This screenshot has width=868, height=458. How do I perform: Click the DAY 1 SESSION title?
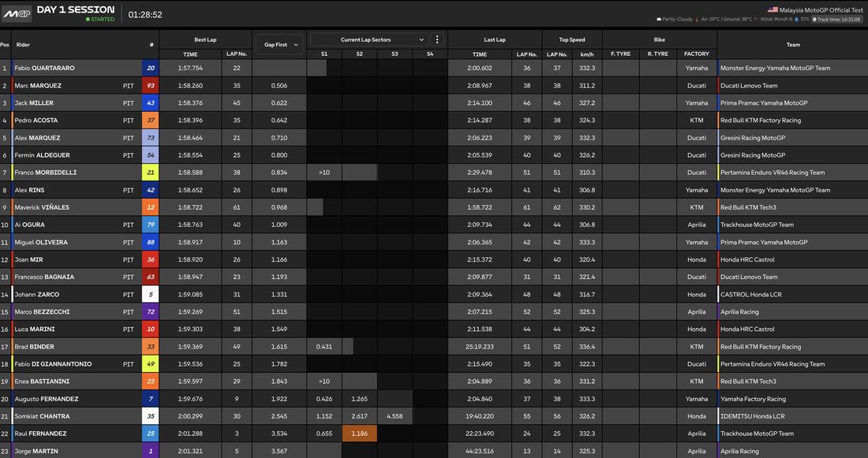[x=76, y=9]
